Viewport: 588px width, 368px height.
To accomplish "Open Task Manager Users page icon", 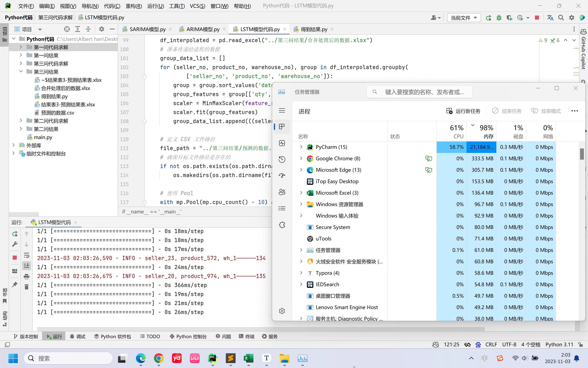I will [282, 192].
